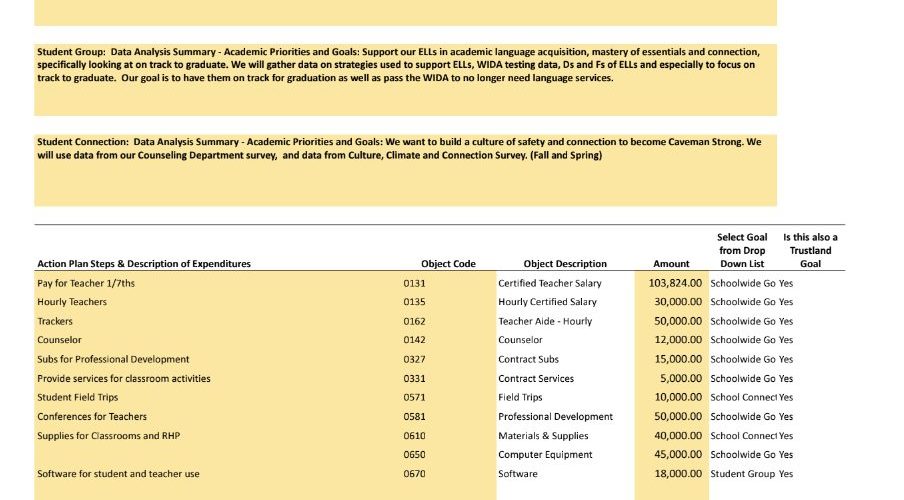Image resolution: width=904 pixels, height=500 pixels.
Task: Click the 'Hourly Teachers' description cell
Action: pos(72,302)
